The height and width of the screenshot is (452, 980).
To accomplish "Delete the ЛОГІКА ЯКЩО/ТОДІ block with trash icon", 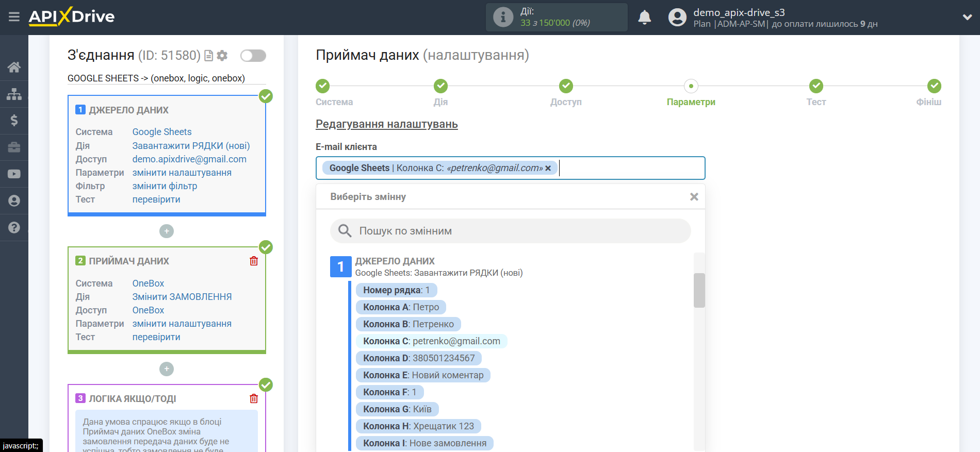I will [254, 398].
